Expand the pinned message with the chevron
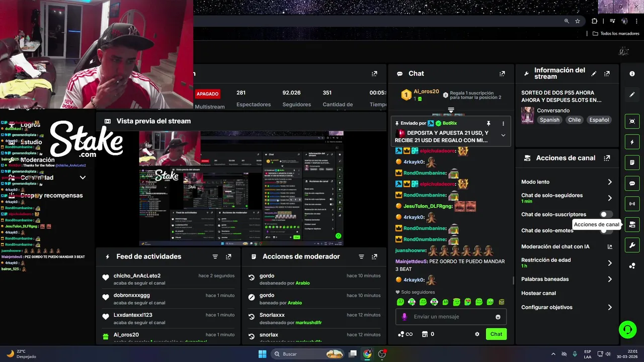644x362 pixels. pyautogui.click(x=503, y=135)
